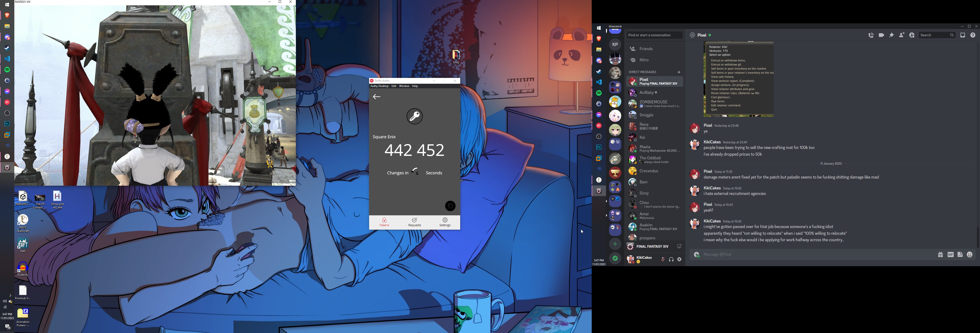Open Windows Start menu on left taskbar
Image resolution: width=980 pixels, height=333 pixels.
click(7, 5)
